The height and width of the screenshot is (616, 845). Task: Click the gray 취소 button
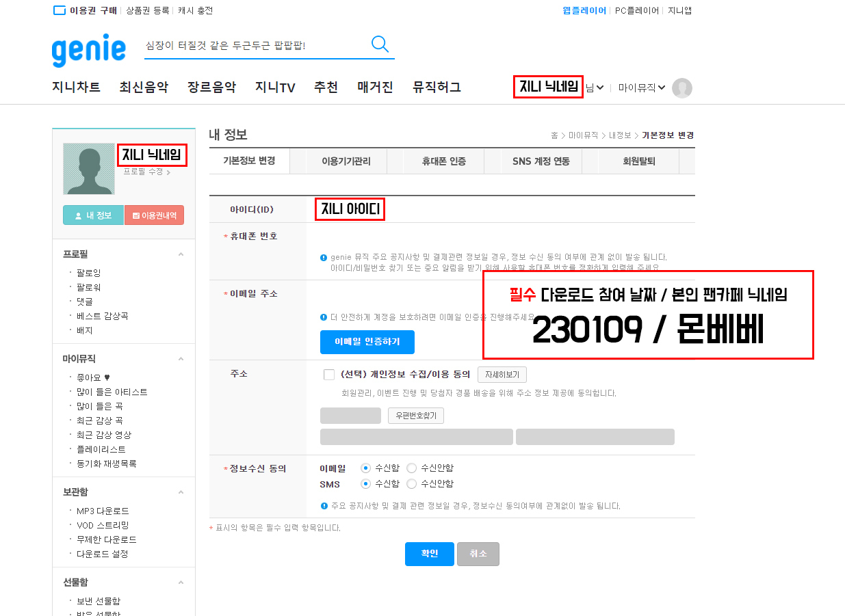[478, 554]
